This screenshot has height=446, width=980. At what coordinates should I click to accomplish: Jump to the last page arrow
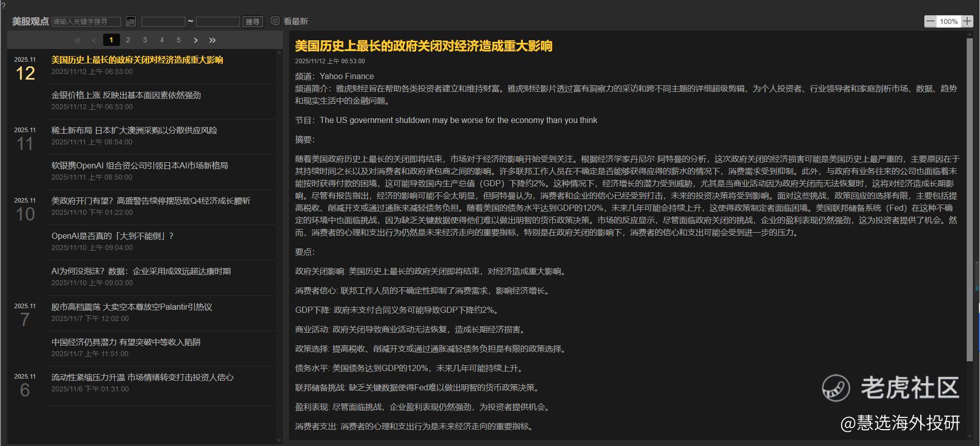click(x=212, y=40)
